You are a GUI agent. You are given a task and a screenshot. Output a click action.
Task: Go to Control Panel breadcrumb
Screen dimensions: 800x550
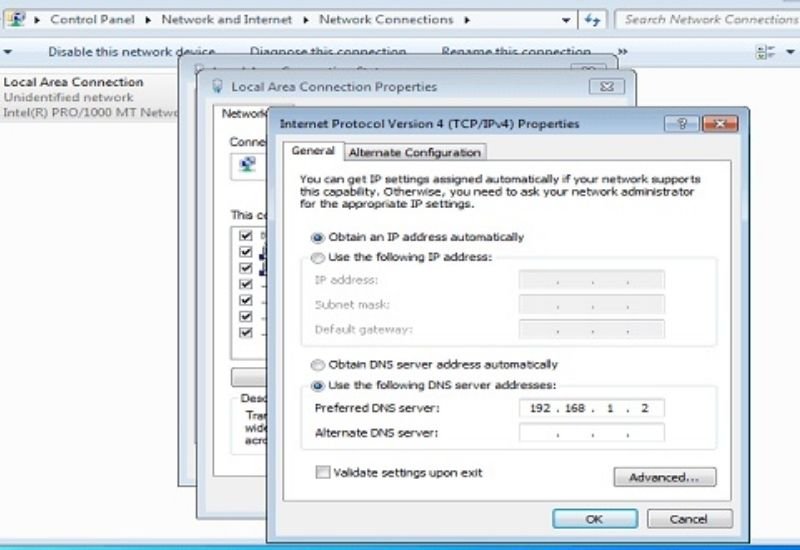pos(92,20)
